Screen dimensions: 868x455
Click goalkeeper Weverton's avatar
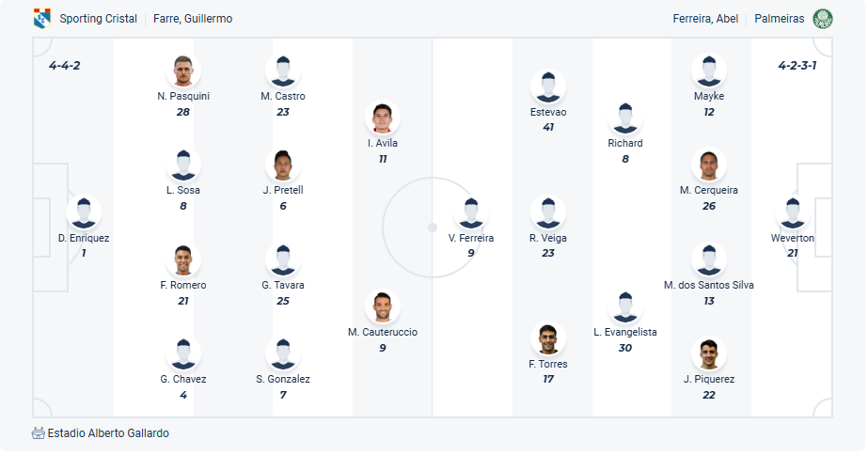click(792, 213)
